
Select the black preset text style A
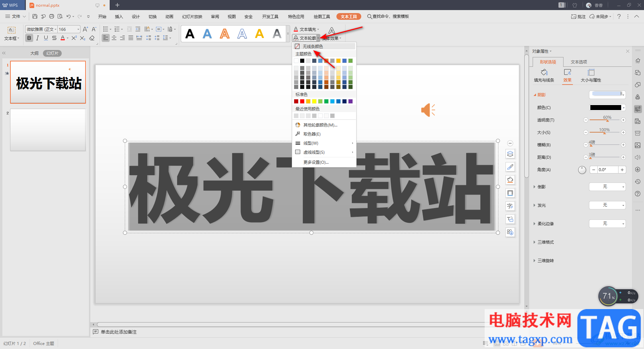[190, 34]
